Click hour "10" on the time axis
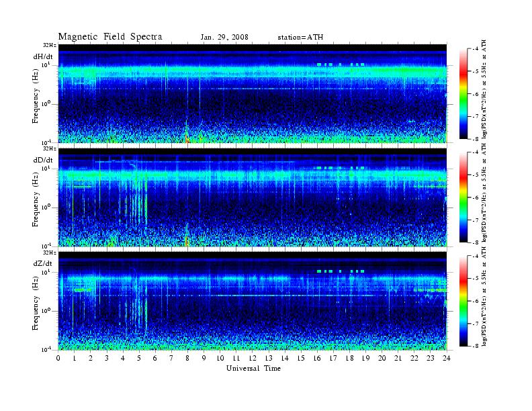Screen dimensions: 532x411 pos(220,359)
